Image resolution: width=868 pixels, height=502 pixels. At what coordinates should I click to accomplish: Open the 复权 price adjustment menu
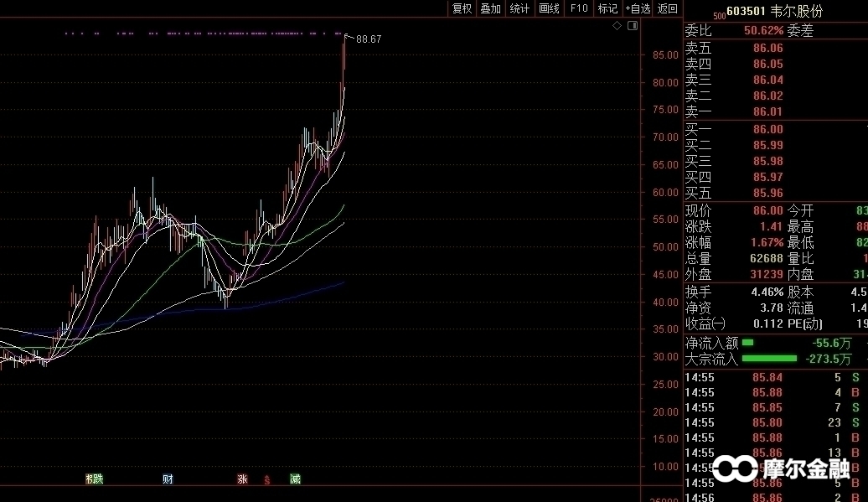pyautogui.click(x=462, y=8)
